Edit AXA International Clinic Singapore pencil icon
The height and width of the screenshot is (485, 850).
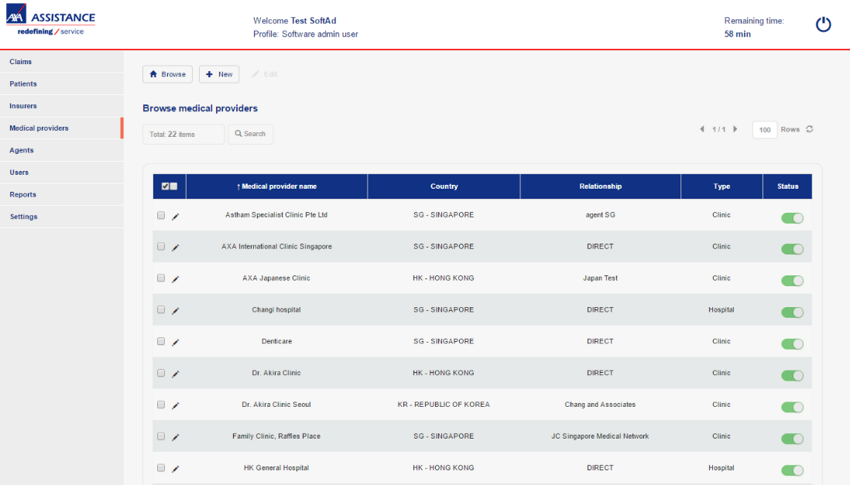(x=175, y=248)
